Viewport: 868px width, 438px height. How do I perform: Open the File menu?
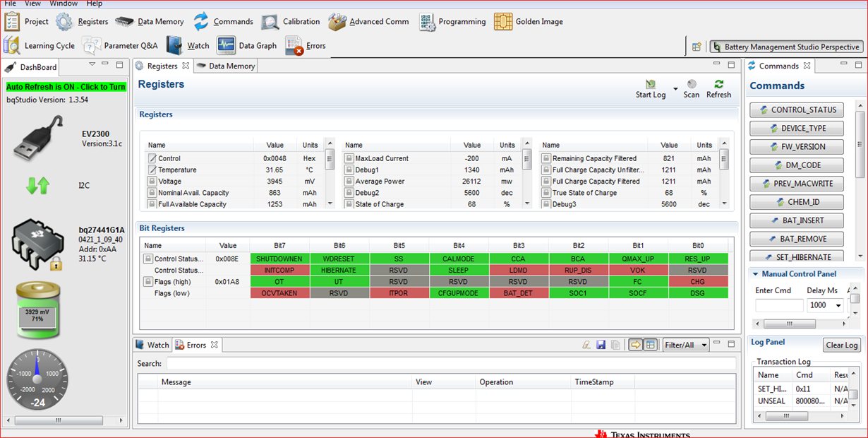tap(10, 4)
